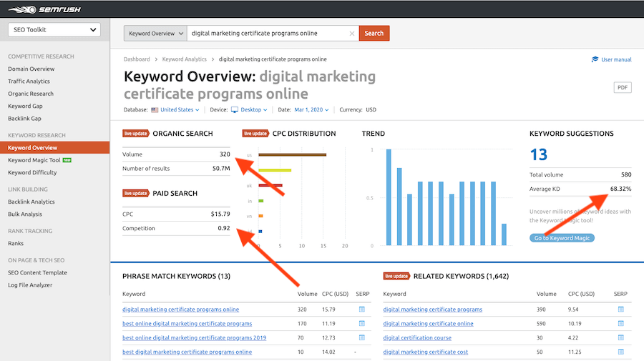This screenshot has width=644, height=361.
Task: Open best online digital marketing certificate programs link
Action: [x=187, y=323]
